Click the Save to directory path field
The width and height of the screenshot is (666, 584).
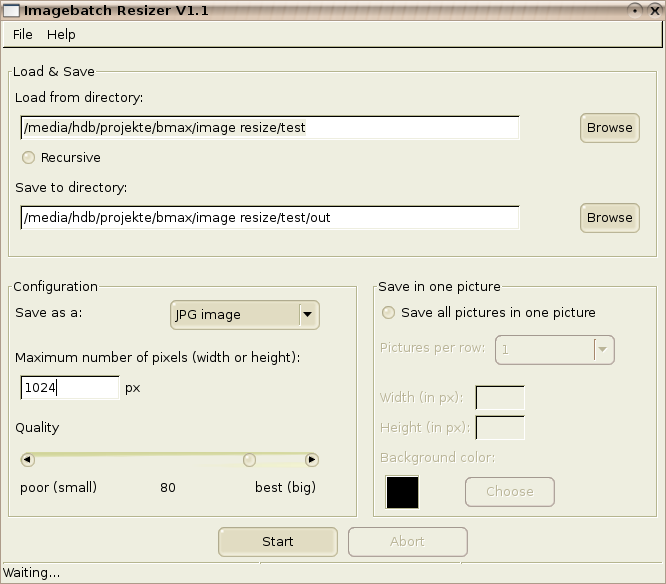(270, 217)
